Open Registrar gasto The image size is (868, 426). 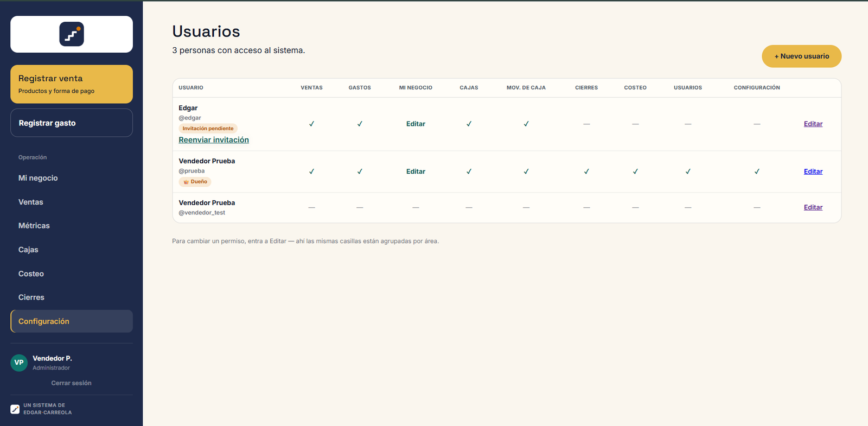pyautogui.click(x=72, y=123)
